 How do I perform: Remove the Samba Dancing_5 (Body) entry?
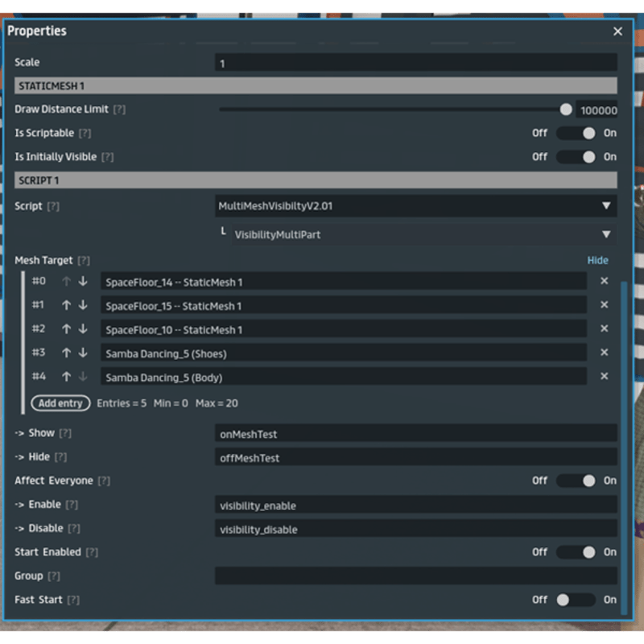coord(604,376)
